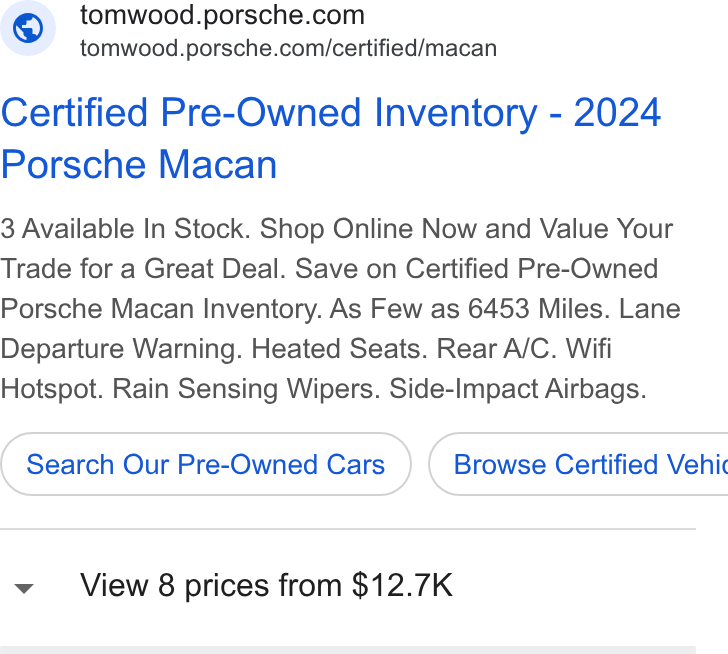728x654 pixels.
Task: Click the tomwood.porsche.com site name
Action: tap(222, 15)
